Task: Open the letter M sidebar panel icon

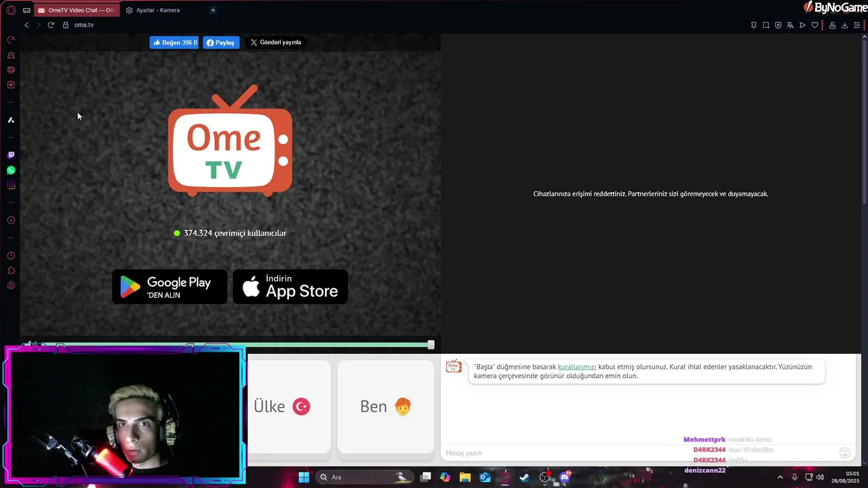Action: click(x=11, y=85)
